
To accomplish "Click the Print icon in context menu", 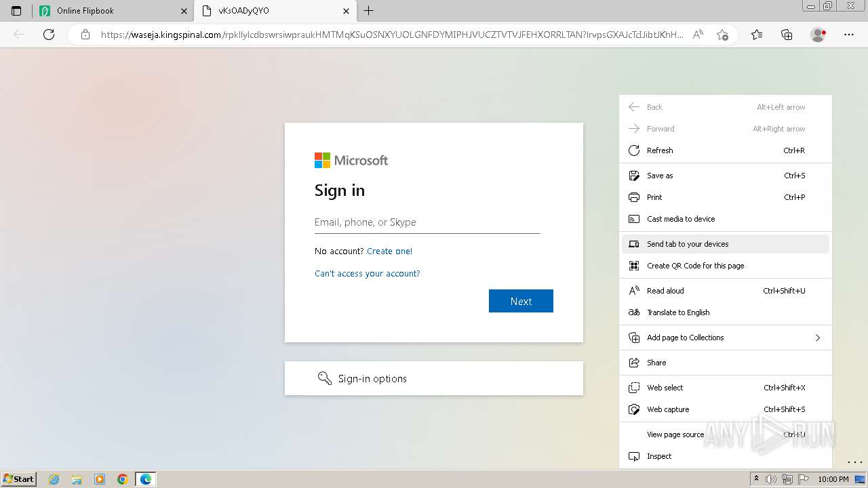I will [634, 197].
